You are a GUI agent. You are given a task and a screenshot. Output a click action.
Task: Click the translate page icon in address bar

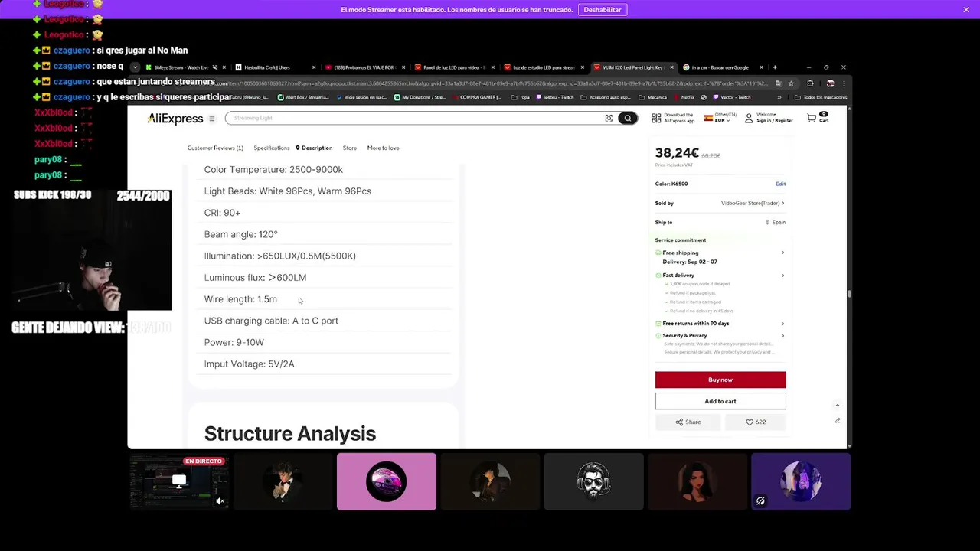point(779,83)
